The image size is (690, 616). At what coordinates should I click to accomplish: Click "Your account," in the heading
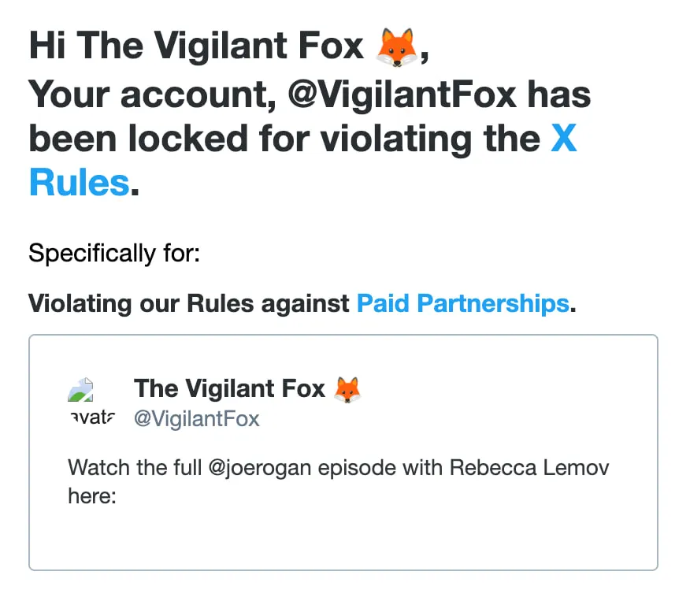click(150, 95)
